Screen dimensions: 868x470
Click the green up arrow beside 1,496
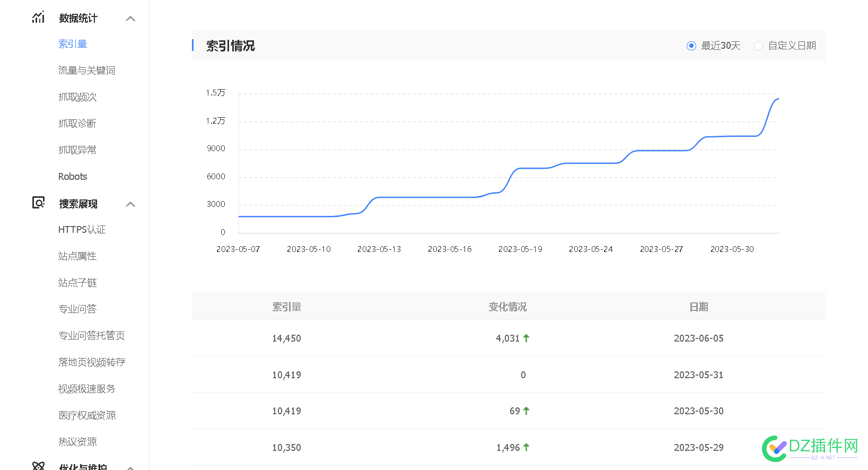point(526,447)
